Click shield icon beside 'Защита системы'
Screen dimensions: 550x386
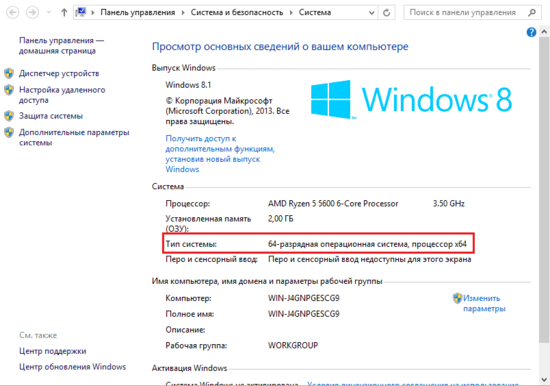(x=9, y=116)
